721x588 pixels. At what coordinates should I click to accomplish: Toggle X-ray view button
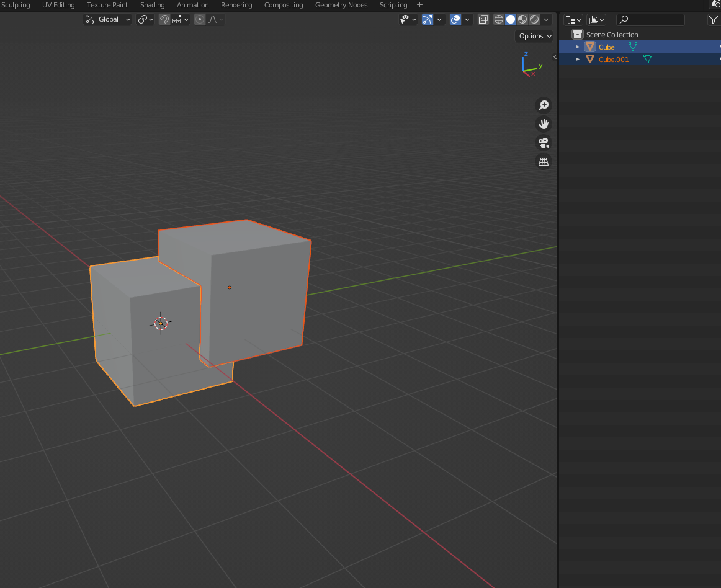coord(483,19)
